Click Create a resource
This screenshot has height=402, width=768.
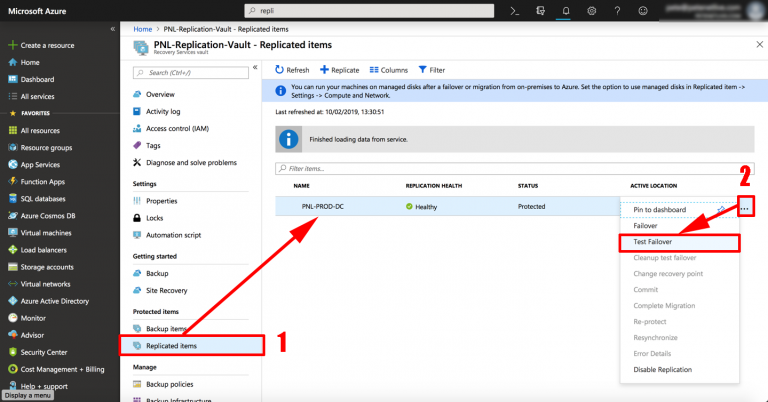tap(42, 45)
